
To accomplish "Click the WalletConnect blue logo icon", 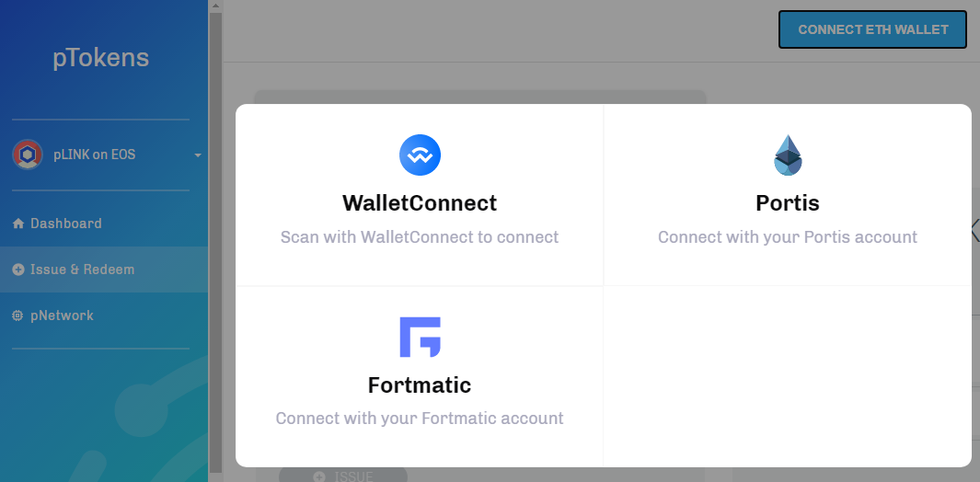I will point(420,155).
